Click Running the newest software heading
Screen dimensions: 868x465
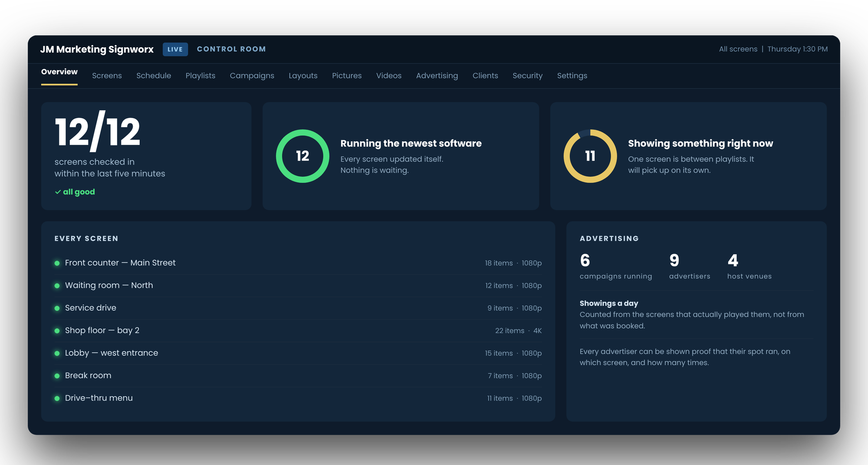pos(411,143)
